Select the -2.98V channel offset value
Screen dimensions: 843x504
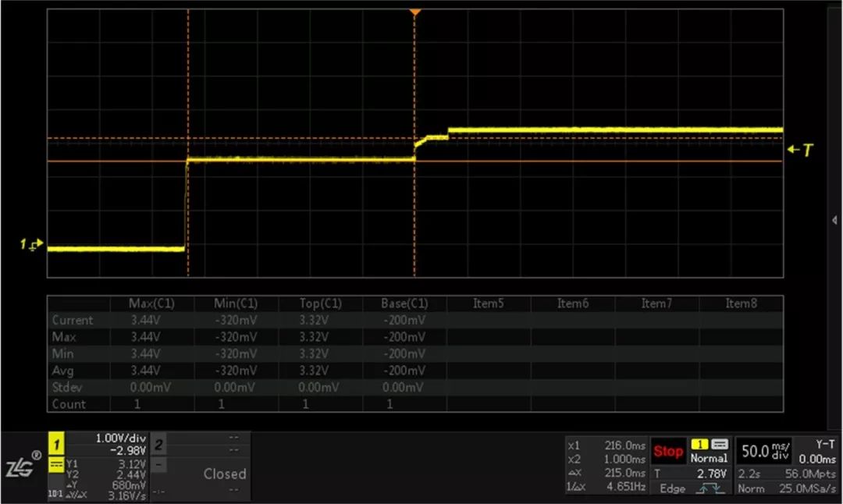(x=128, y=451)
